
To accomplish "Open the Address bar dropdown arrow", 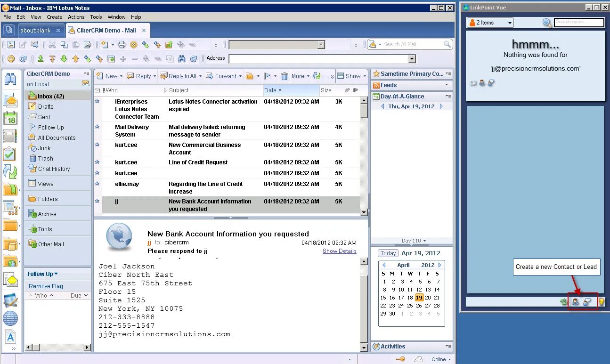I will pos(412,59).
